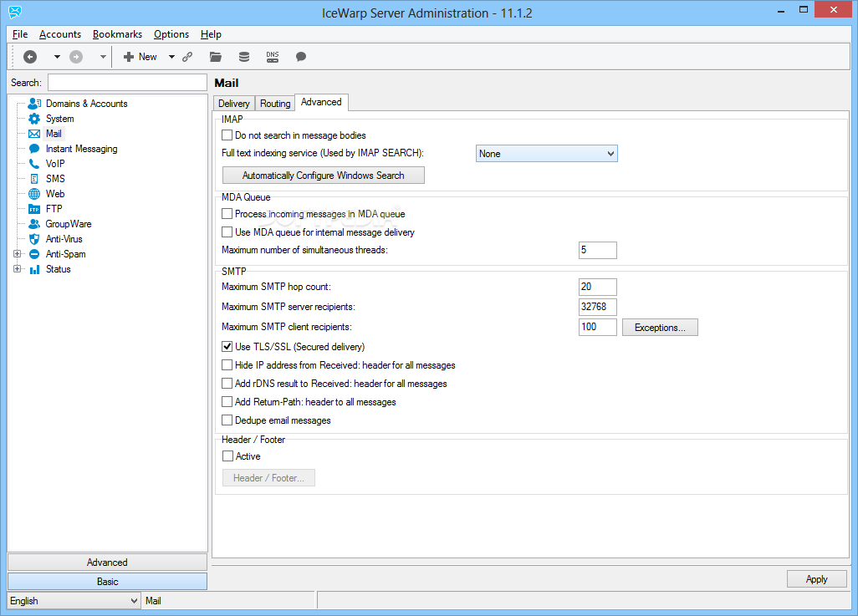This screenshot has height=616, width=858.
Task: Check Add Return-Path header to all messages
Action: [227, 401]
